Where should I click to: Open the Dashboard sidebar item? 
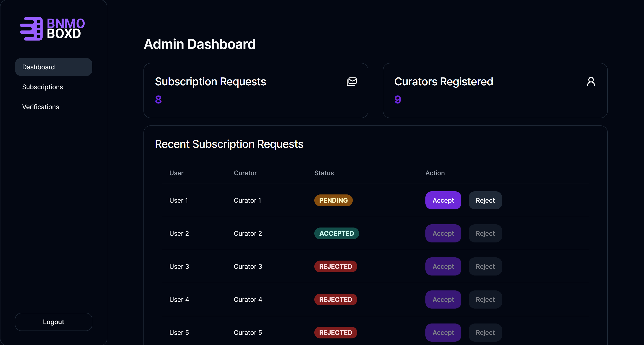click(53, 67)
